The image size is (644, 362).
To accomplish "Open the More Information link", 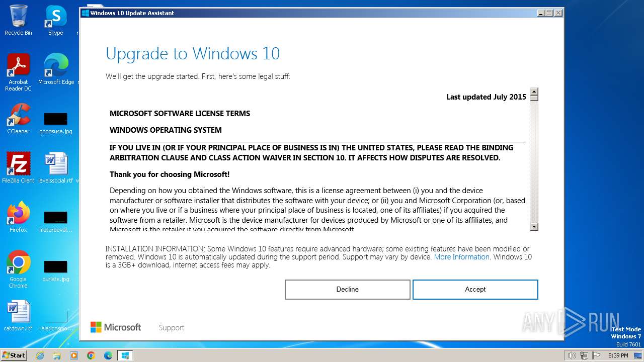I will (461, 257).
